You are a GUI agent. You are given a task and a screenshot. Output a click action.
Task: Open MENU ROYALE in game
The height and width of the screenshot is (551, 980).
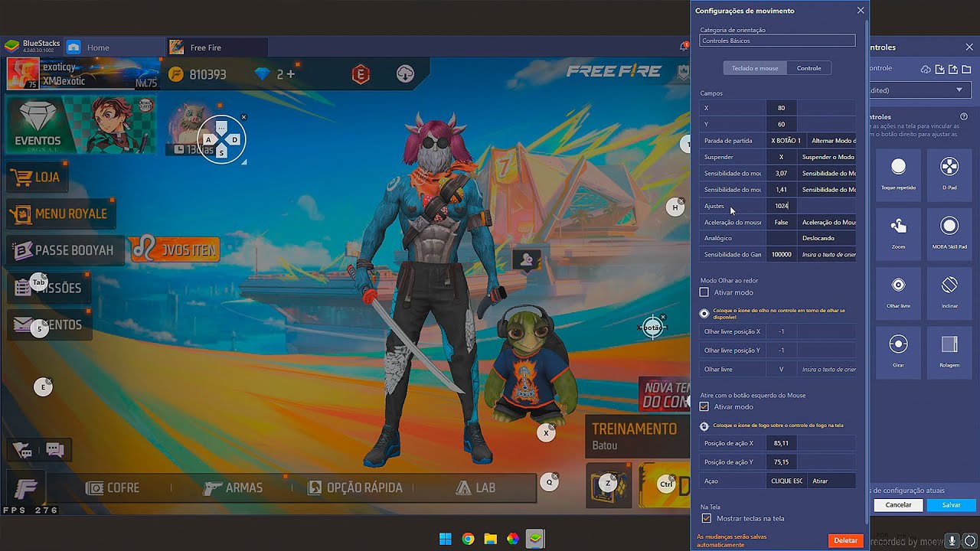[x=61, y=214]
